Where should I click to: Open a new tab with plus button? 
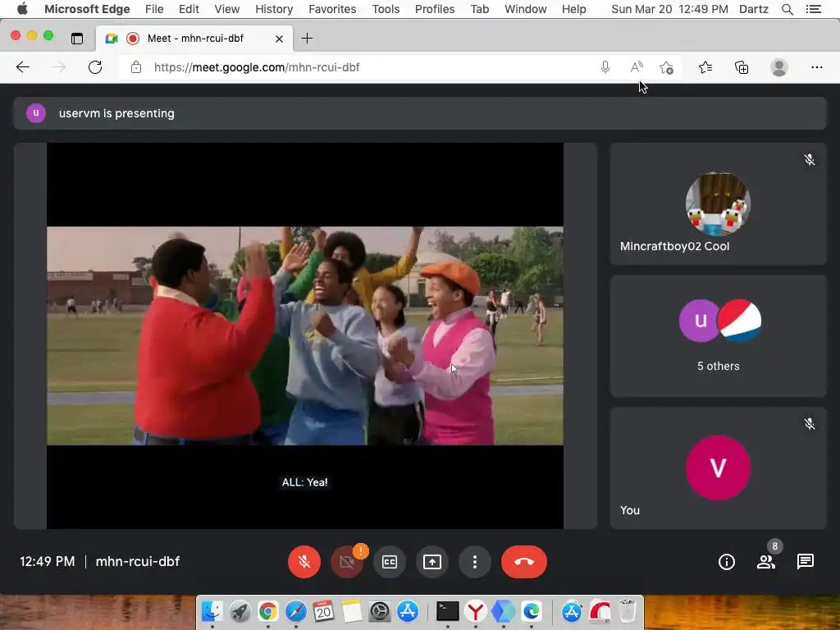coord(307,38)
